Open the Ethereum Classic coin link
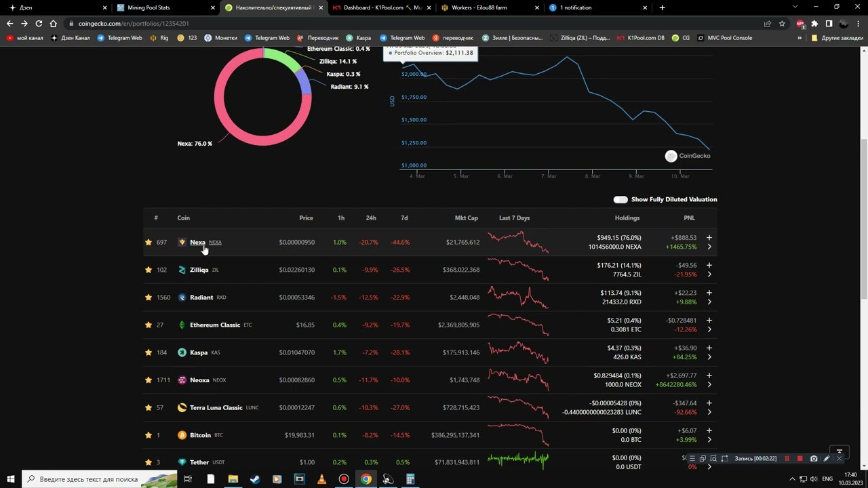The width and height of the screenshot is (868, 488). click(x=215, y=325)
